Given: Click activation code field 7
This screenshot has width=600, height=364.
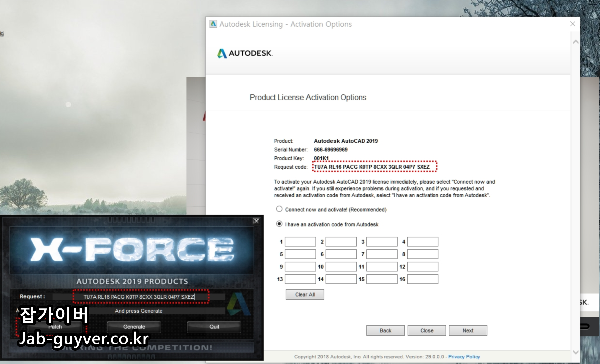Looking at the screenshot, I should [x=382, y=254].
